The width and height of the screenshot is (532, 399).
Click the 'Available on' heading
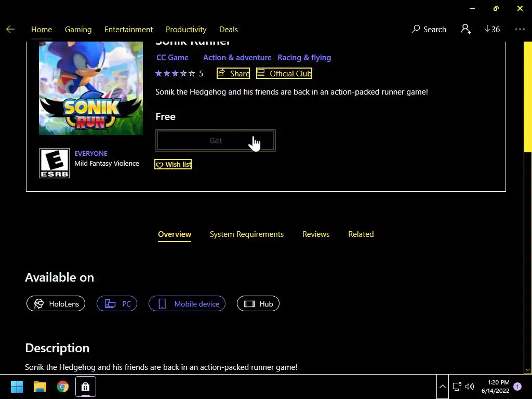pos(59,277)
